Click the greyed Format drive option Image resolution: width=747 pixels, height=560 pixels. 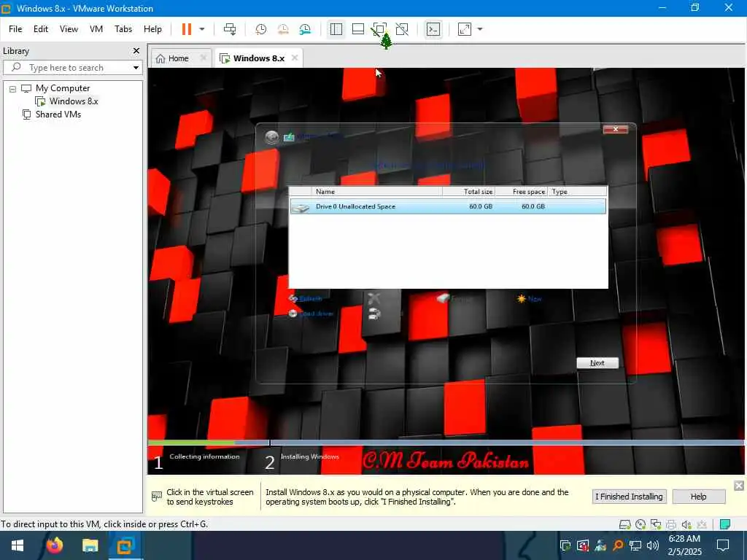(455, 298)
